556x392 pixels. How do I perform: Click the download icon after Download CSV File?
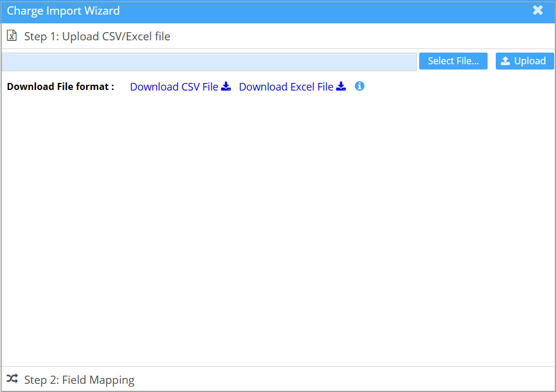tap(226, 86)
